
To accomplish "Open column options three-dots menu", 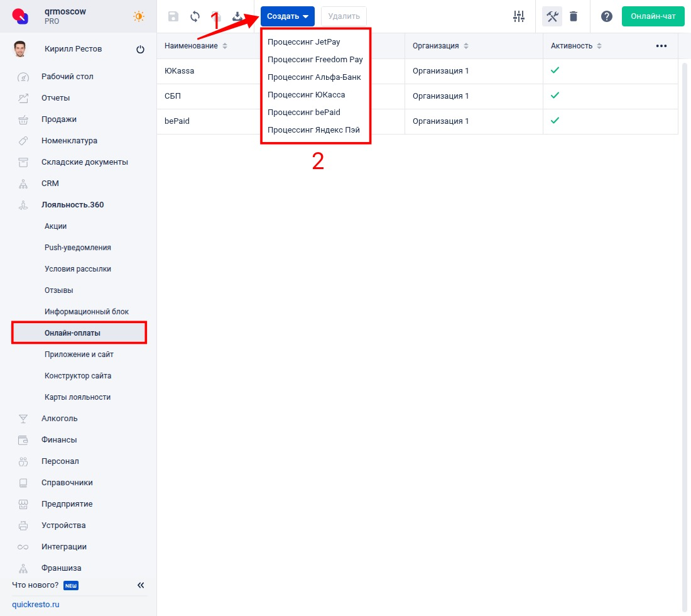I will pos(661,46).
